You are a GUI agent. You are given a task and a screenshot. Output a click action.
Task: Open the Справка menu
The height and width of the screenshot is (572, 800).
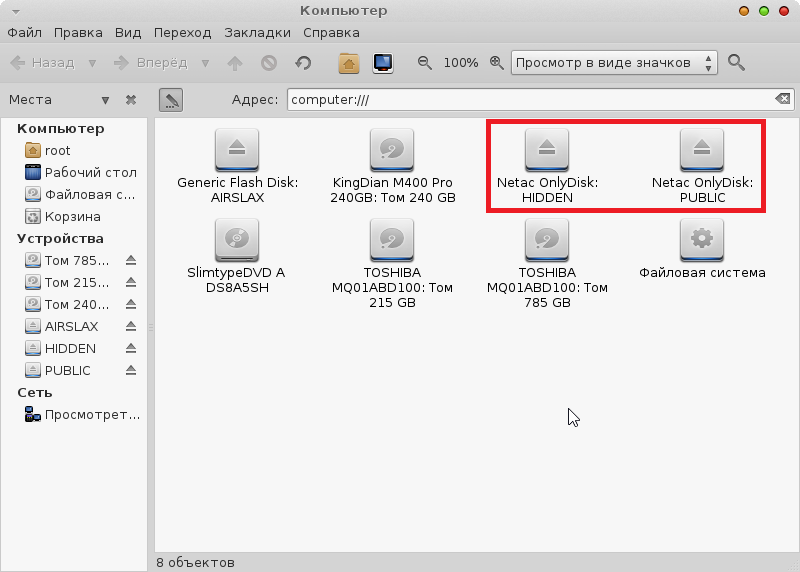pos(331,33)
